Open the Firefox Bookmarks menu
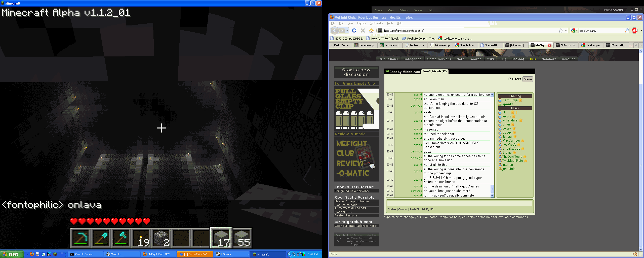 point(376,23)
